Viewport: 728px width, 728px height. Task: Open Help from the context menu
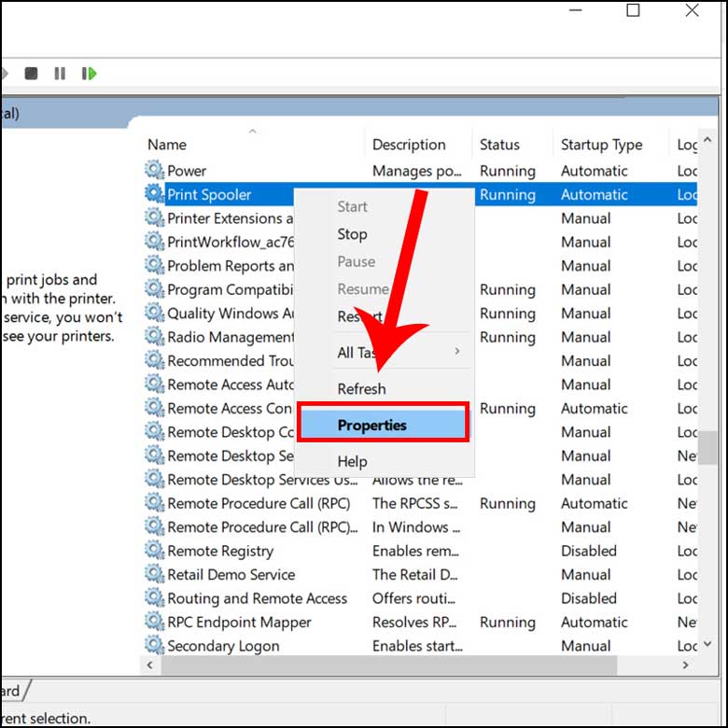point(352,461)
